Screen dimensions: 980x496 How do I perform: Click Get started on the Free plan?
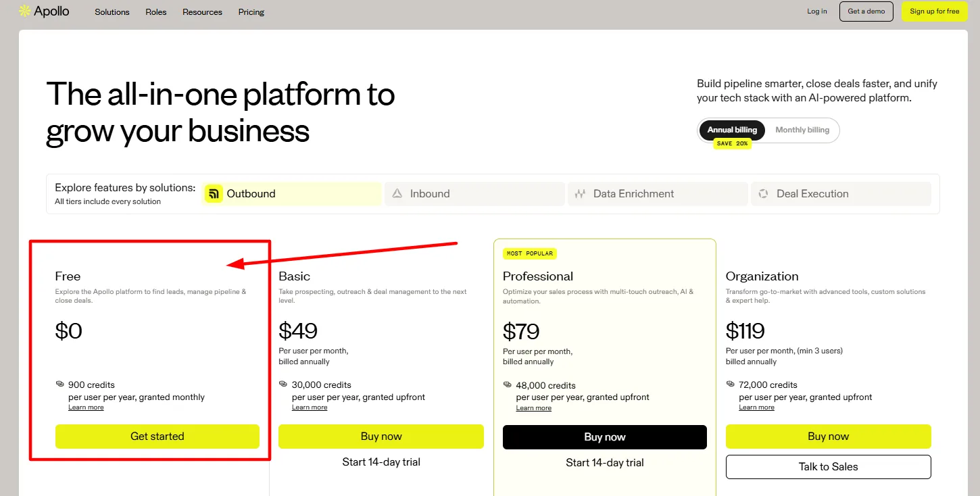coord(157,437)
